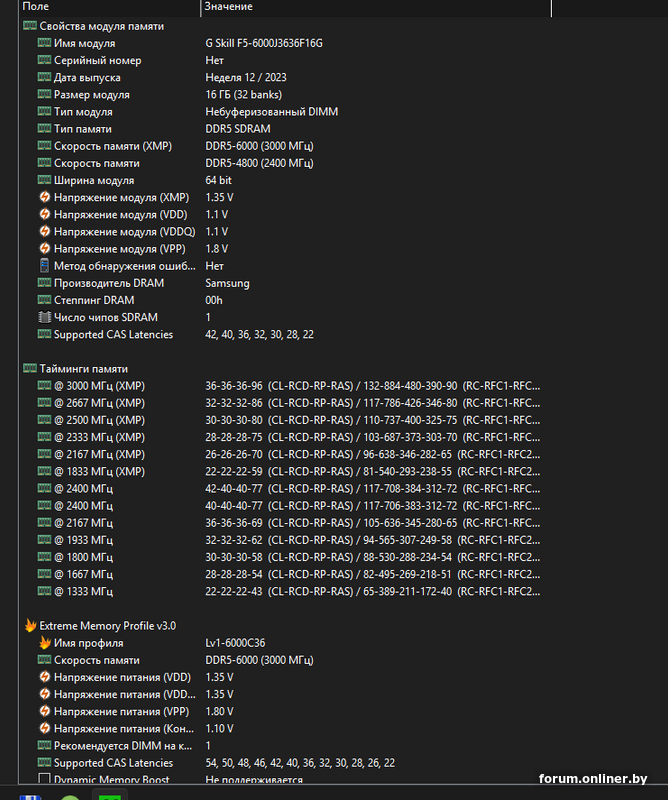668x800 pixels.
Task: Click the chip icon next to Число чипов SDRAM
Action: coord(44,317)
